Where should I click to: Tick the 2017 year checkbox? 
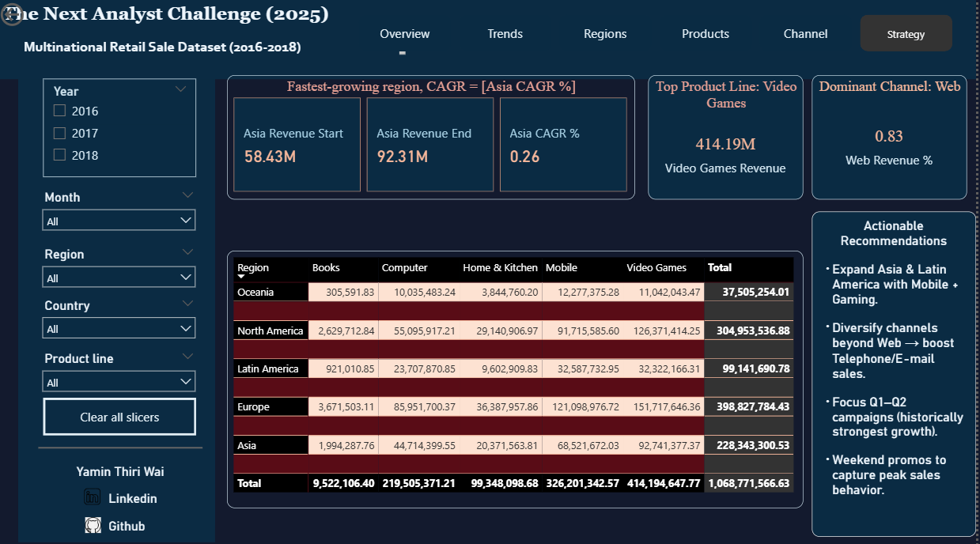[59, 133]
